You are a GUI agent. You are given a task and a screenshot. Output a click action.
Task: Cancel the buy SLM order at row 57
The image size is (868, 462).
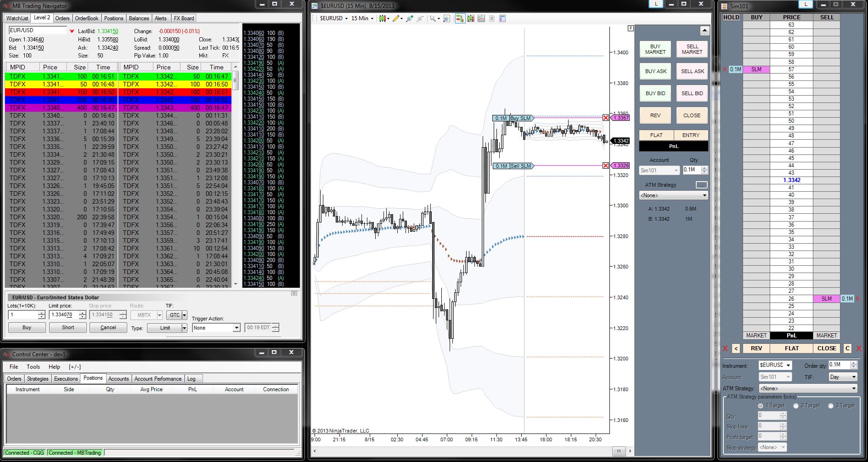[725, 69]
